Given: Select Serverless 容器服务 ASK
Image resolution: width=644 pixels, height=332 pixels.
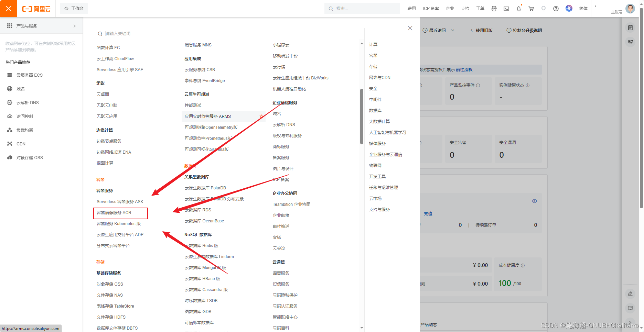Looking at the screenshot, I should pos(120,202).
